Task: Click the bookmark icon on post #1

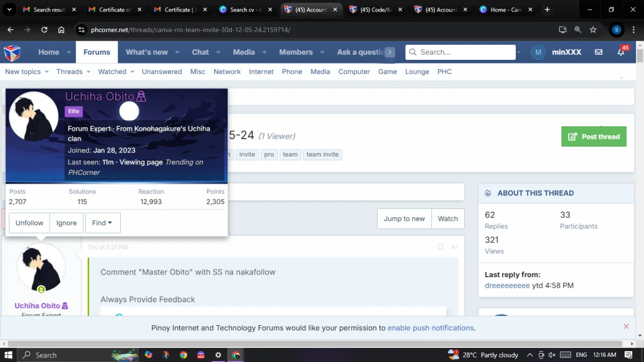Action: pos(440,247)
